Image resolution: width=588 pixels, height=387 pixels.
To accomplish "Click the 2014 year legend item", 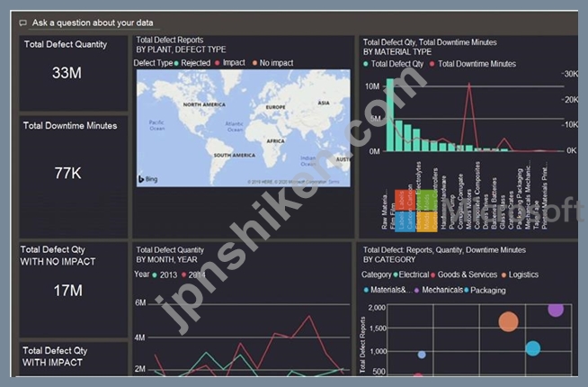I will point(193,275).
